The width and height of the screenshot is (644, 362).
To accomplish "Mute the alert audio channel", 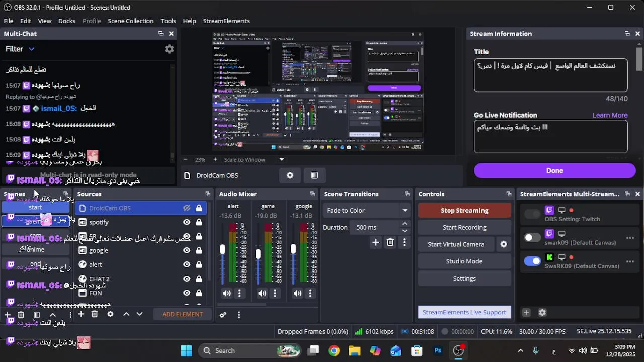I will click(227, 293).
